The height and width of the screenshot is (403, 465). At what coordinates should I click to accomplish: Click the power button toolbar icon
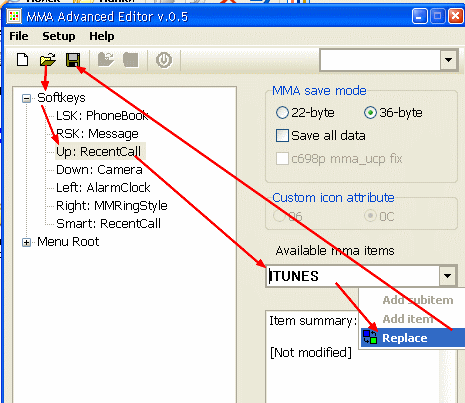pyautogui.click(x=164, y=60)
